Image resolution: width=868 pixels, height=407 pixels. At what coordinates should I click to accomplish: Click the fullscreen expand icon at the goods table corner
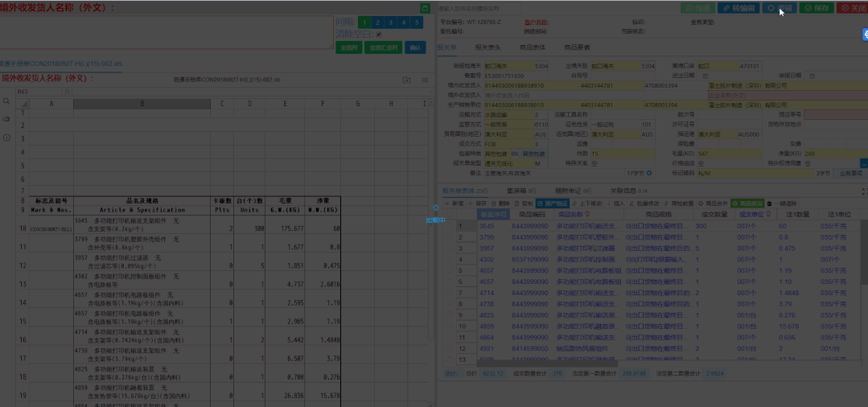(x=865, y=191)
